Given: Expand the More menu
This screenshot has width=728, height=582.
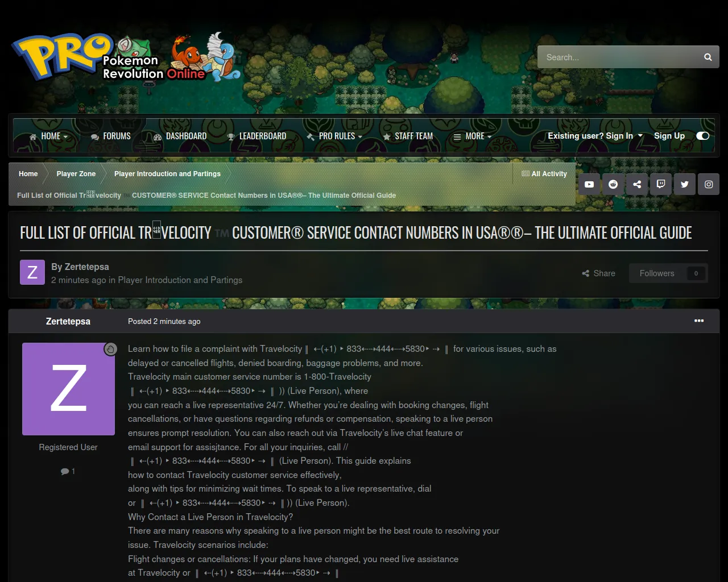Looking at the screenshot, I should click(472, 136).
